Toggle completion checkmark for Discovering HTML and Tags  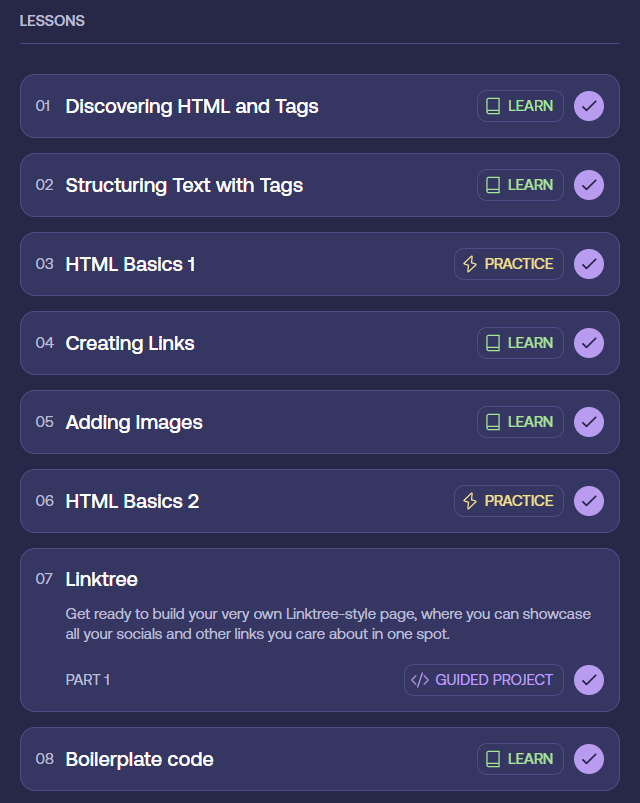589,105
